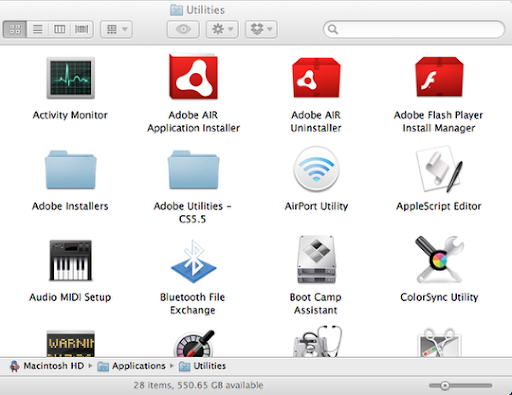
Task: Switch to icon view mode
Action: 15,29
